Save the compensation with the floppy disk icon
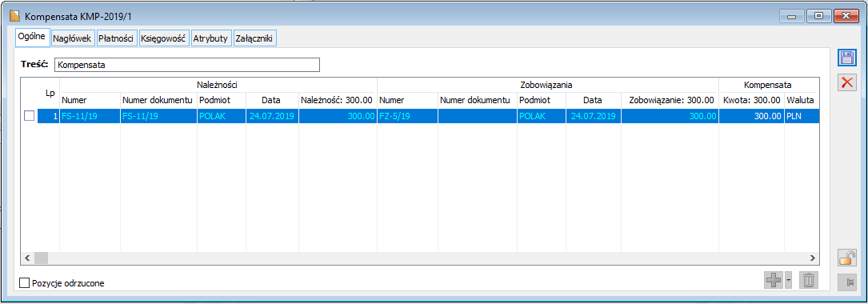 pyautogui.click(x=846, y=58)
